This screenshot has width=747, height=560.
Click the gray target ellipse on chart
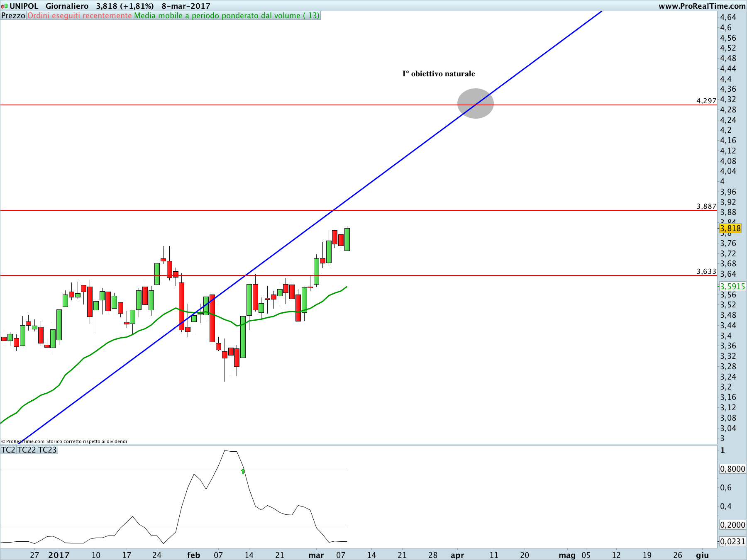[476, 103]
